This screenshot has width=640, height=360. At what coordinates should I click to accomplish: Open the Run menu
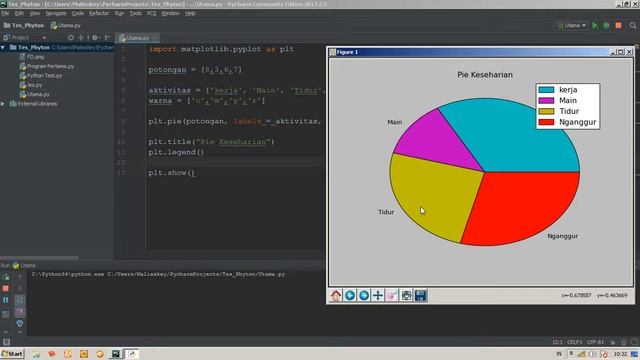point(119,13)
